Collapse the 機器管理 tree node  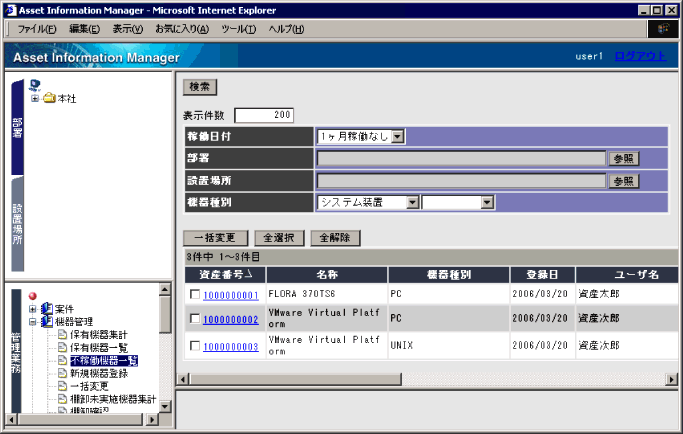(33, 322)
